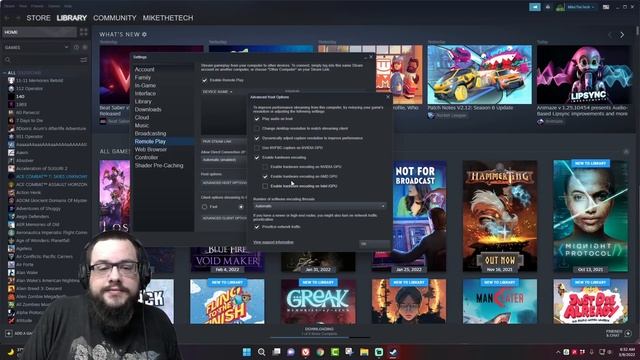
Task: Toggle the Enable Remote Play checkbox
Action: (204, 80)
